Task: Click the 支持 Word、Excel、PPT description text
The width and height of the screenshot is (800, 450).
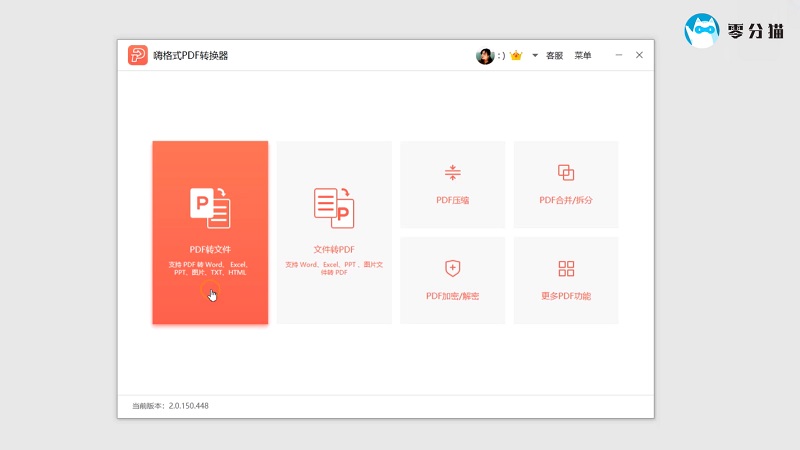Action: pyautogui.click(x=334, y=268)
